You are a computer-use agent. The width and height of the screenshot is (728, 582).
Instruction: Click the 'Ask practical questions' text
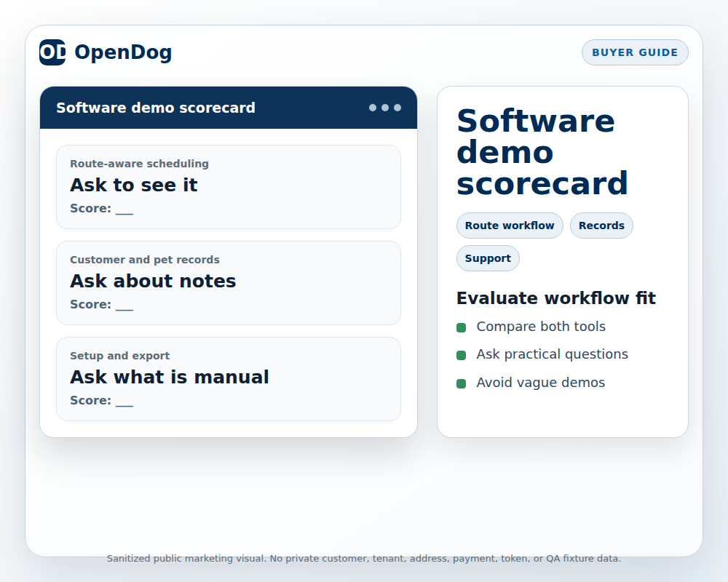pyautogui.click(x=552, y=354)
